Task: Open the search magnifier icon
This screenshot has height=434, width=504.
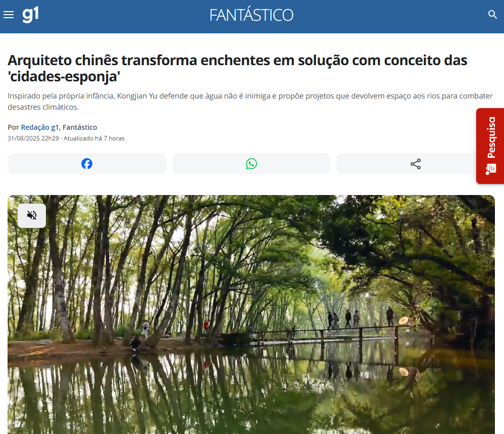Action: click(492, 15)
